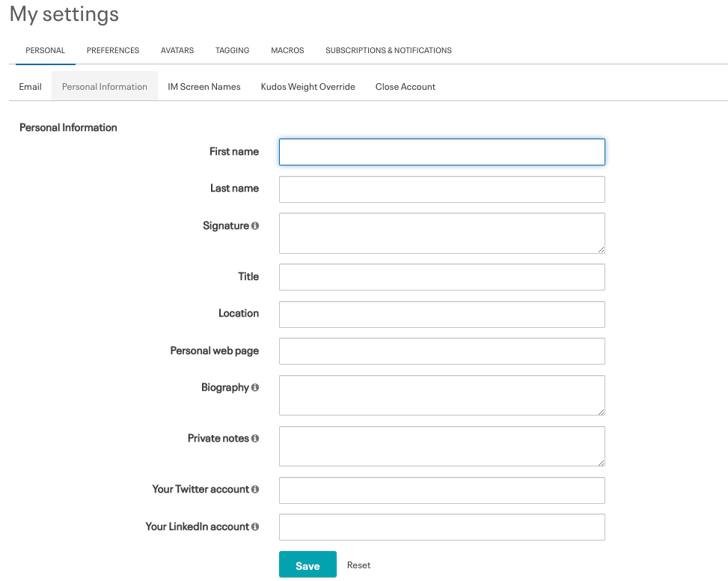
Task: Click the Signature info icon
Action: 257,225
